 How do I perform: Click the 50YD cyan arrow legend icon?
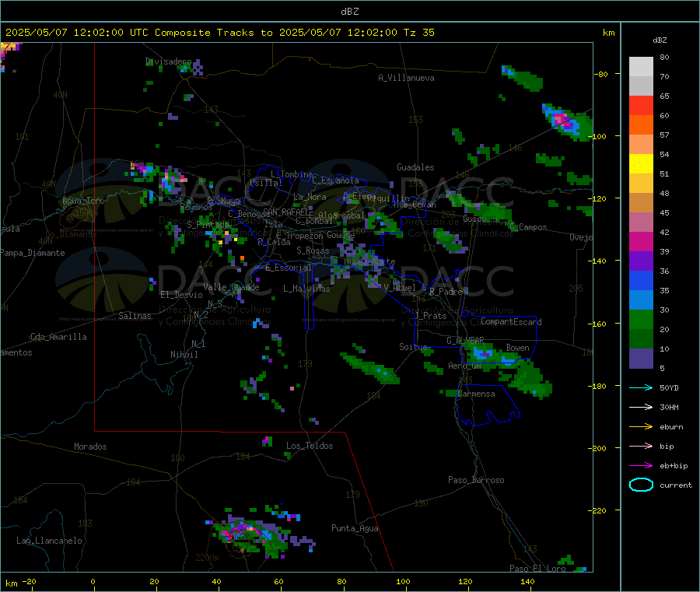tap(641, 387)
